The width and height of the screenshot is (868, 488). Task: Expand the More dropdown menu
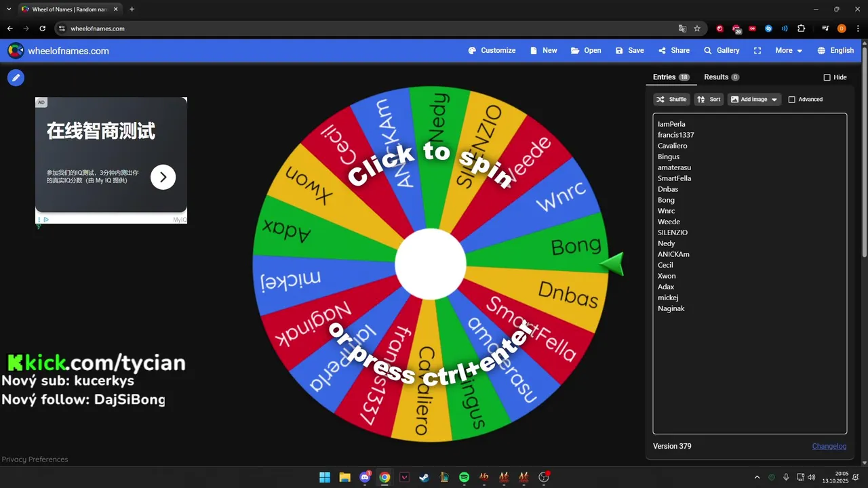tap(789, 51)
